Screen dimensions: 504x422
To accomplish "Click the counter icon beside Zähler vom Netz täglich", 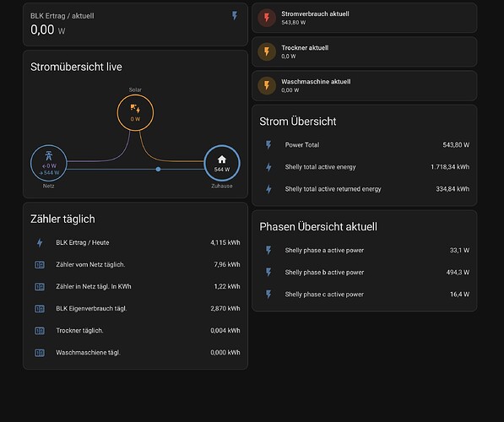I will pos(40,264).
